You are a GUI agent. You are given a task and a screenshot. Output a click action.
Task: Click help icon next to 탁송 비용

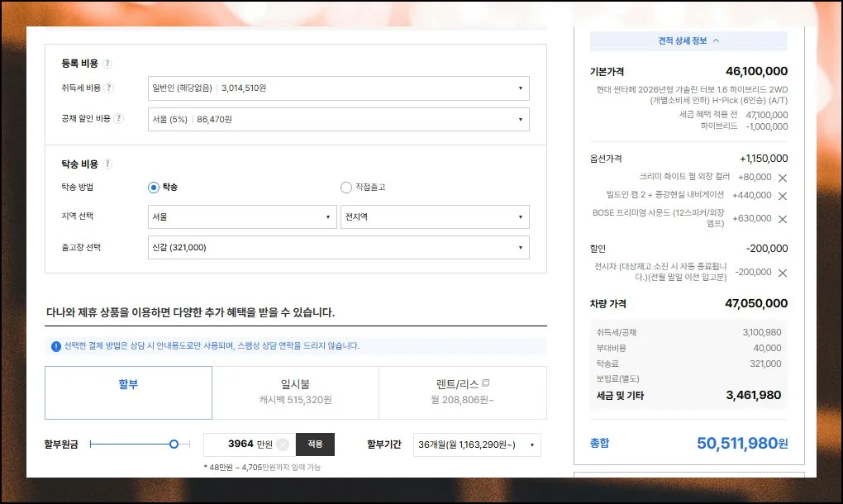pyautogui.click(x=107, y=164)
